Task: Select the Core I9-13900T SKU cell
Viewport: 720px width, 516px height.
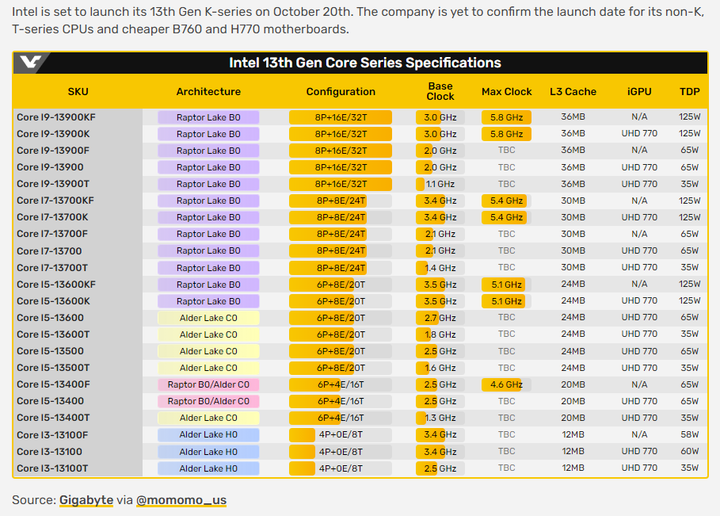Action: pyautogui.click(x=78, y=184)
